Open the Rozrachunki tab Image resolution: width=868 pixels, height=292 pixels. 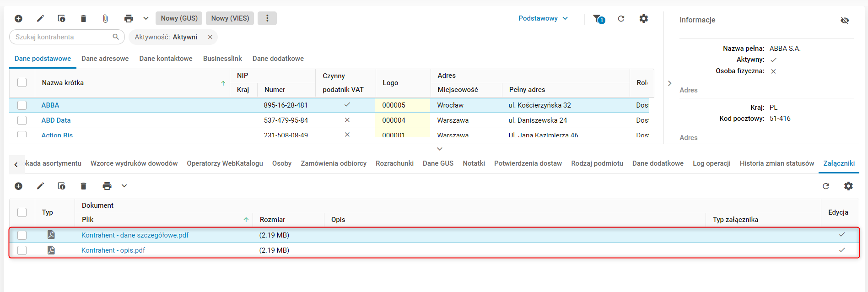[394, 163]
